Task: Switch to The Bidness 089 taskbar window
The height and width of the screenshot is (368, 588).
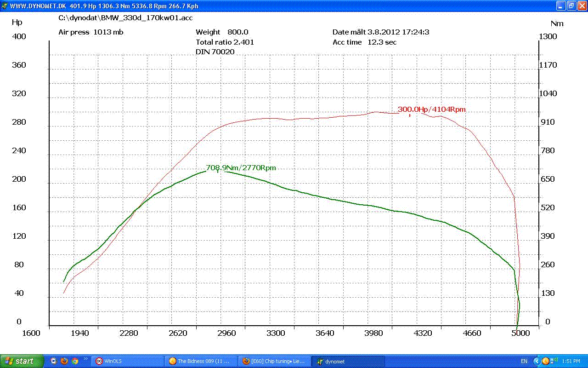Action: click(201, 361)
